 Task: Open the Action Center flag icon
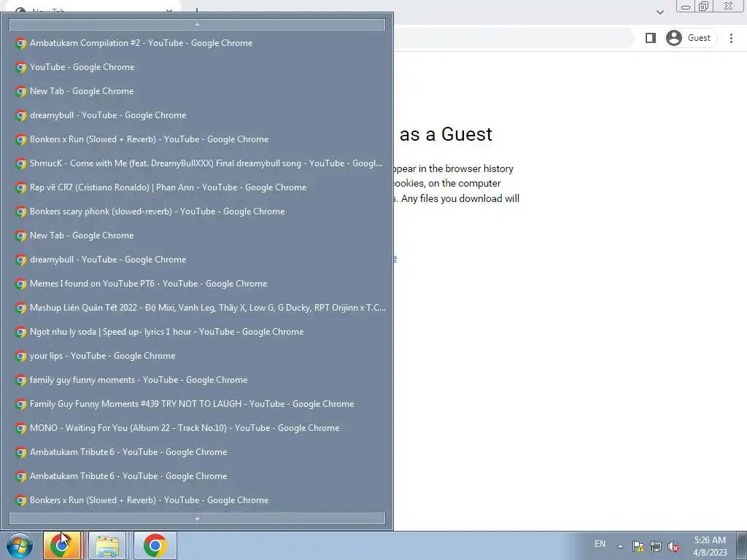coord(638,546)
